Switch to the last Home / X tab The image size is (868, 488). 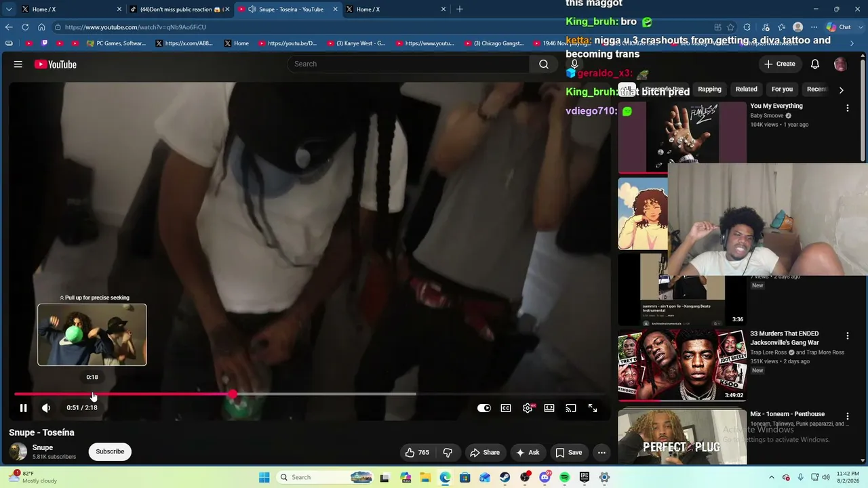click(x=396, y=9)
